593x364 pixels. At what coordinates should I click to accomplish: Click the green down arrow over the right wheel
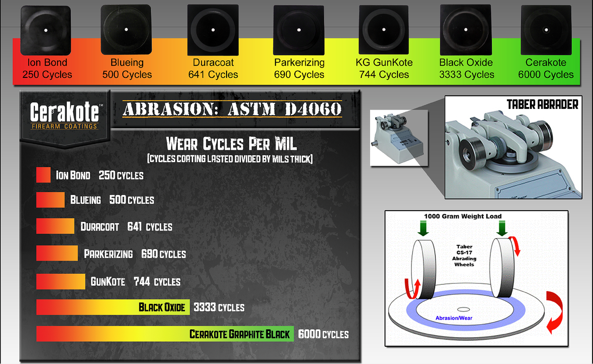point(502,229)
